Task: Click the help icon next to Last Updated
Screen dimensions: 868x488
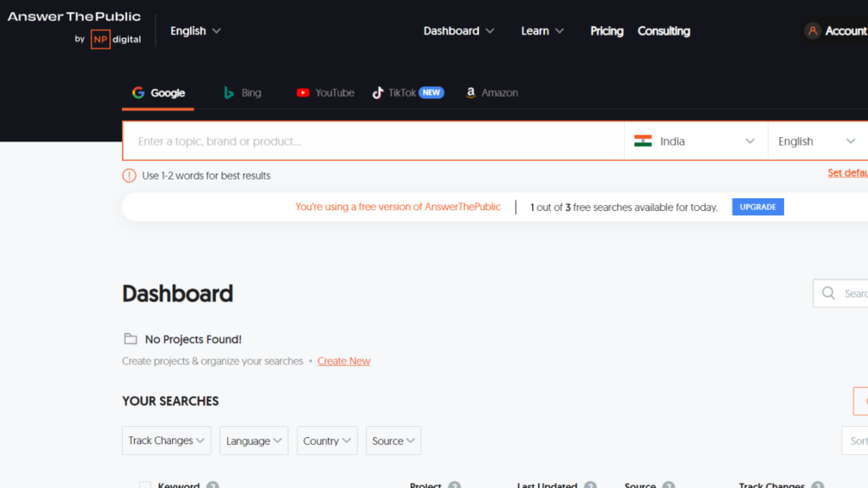Action: click(591, 485)
